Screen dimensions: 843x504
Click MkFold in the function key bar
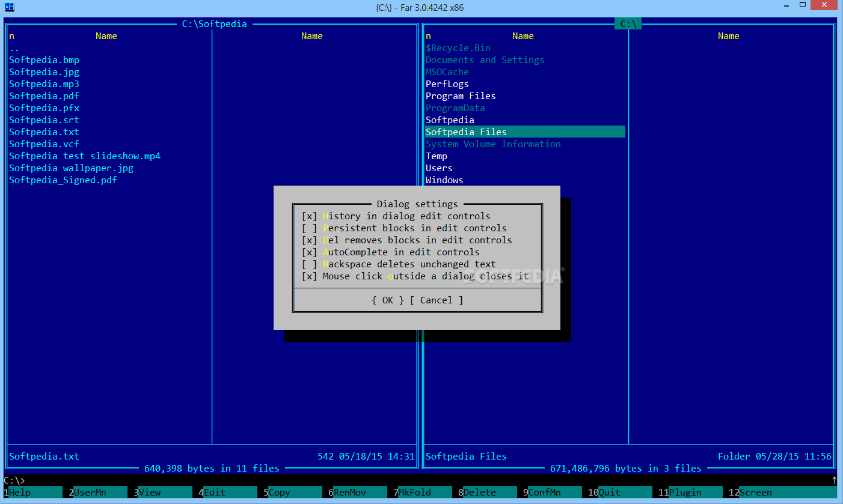point(422,493)
